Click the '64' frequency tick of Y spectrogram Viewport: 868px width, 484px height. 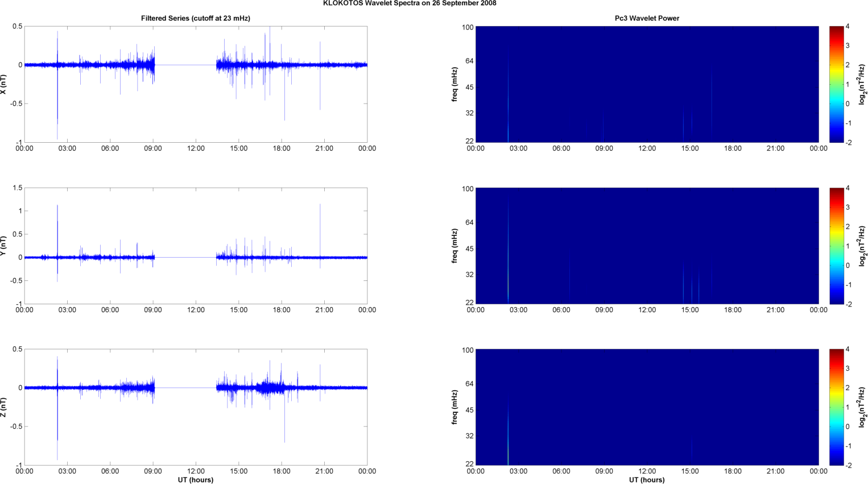pos(470,222)
